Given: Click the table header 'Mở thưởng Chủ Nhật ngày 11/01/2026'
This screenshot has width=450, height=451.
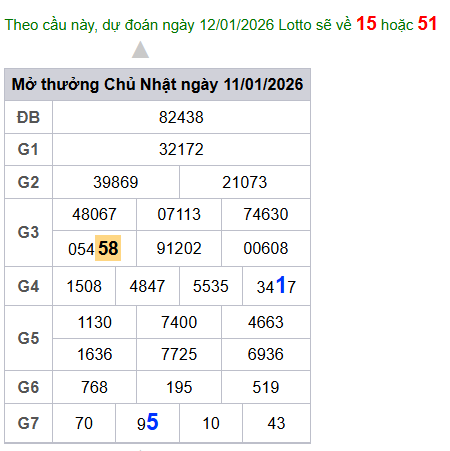Looking at the screenshot, I should pos(157,84).
